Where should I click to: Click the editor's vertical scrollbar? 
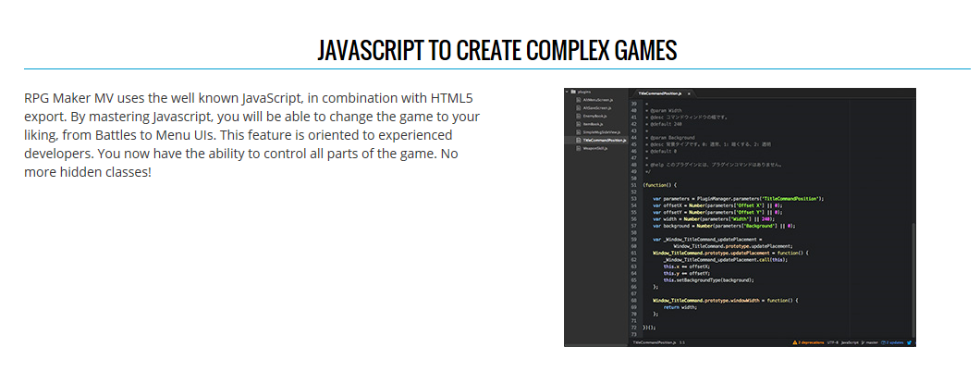(x=913, y=279)
